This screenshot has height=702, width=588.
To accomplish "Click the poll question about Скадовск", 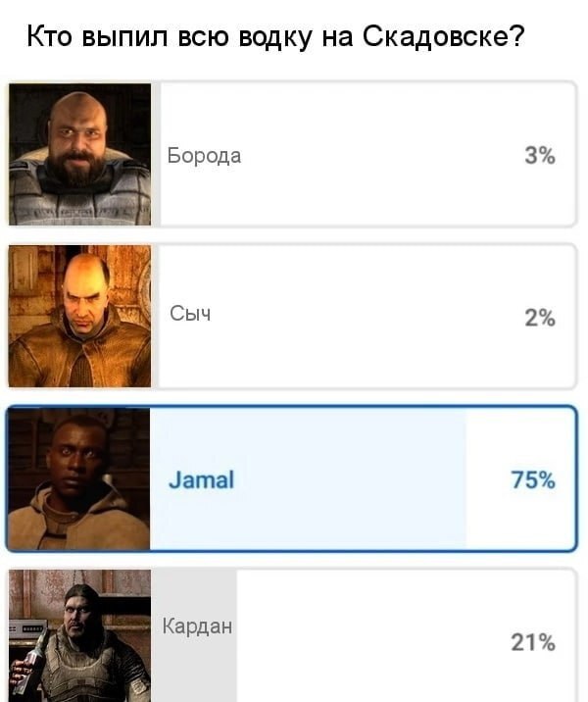I will [x=274, y=38].
